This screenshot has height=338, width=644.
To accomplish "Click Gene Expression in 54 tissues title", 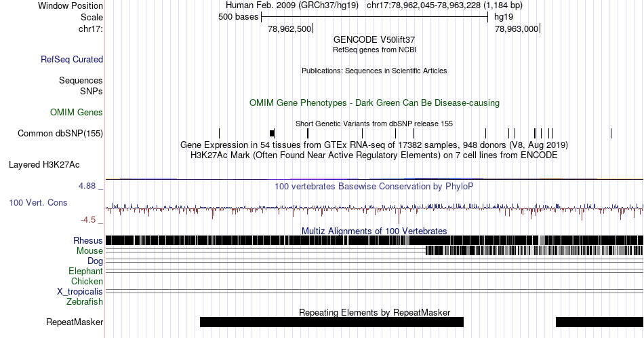I will 374,145.
